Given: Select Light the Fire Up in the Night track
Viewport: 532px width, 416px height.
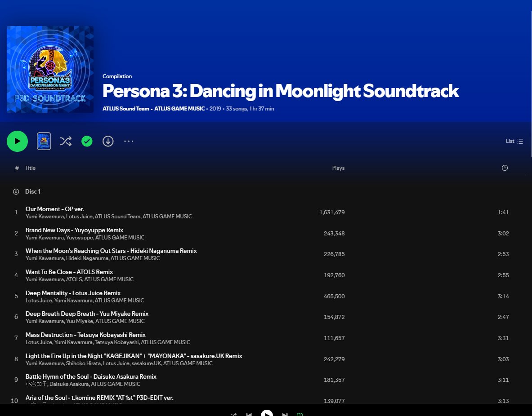Looking at the screenshot, I should (134, 356).
